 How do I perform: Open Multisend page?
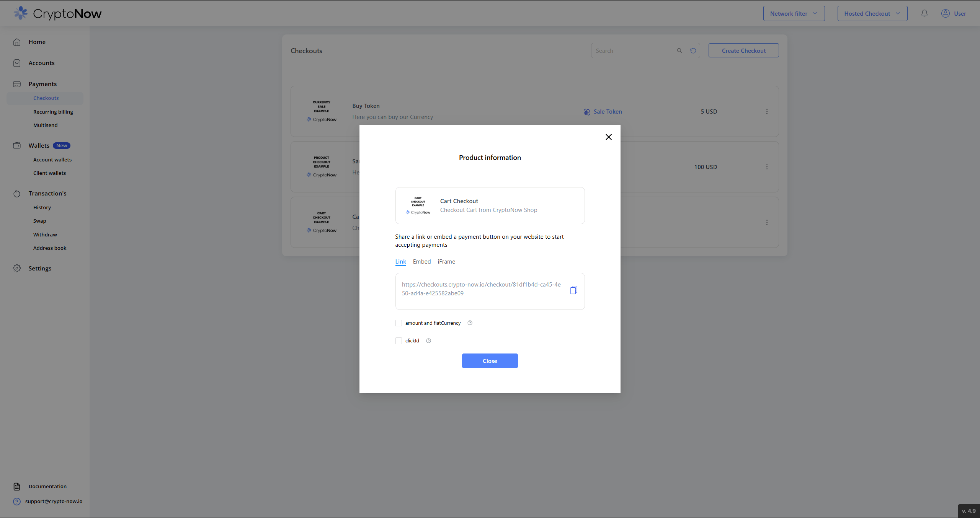coord(45,125)
